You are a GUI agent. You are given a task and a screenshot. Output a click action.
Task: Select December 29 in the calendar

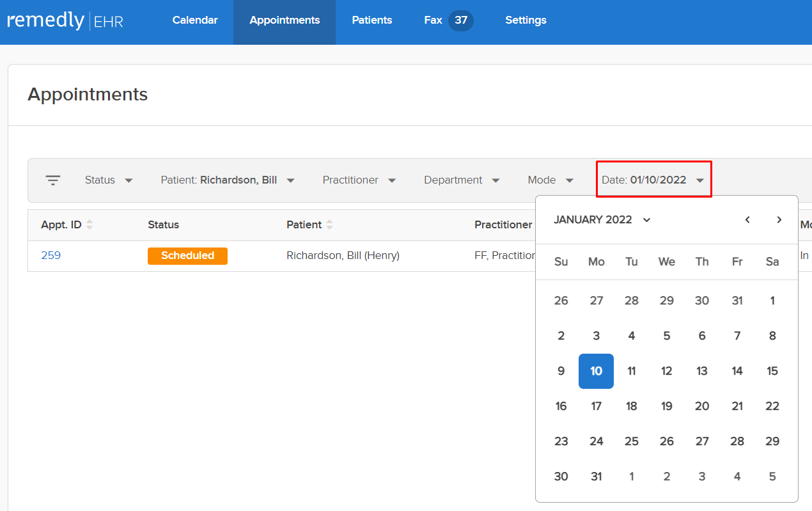667,301
